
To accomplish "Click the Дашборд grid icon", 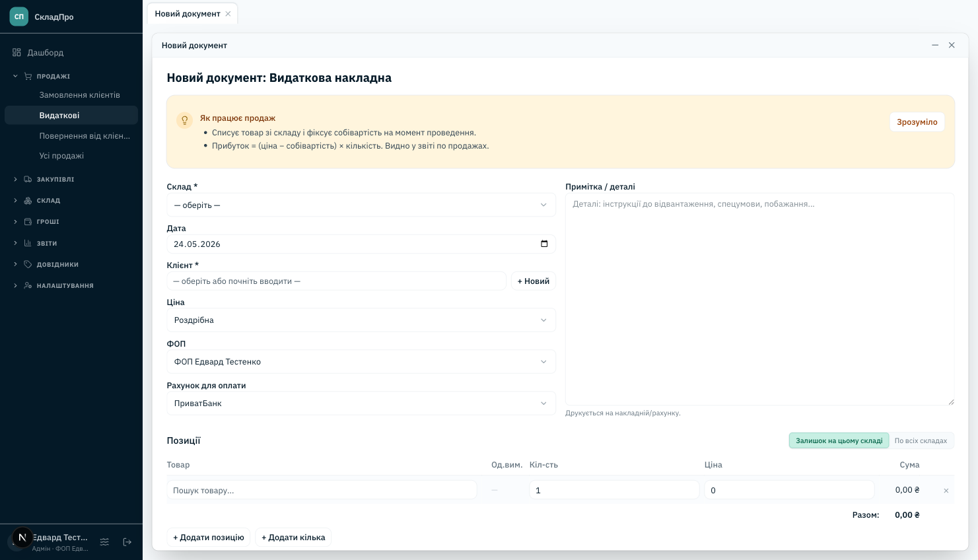I will [17, 52].
